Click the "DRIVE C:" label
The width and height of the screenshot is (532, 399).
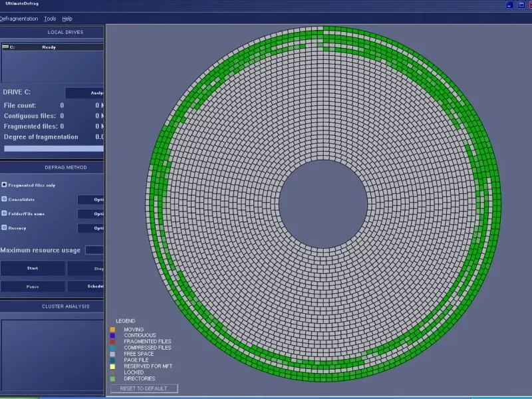[17, 92]
